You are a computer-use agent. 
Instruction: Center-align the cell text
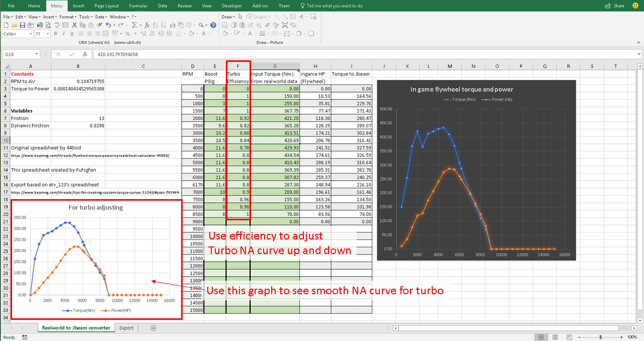click(90, 34)
